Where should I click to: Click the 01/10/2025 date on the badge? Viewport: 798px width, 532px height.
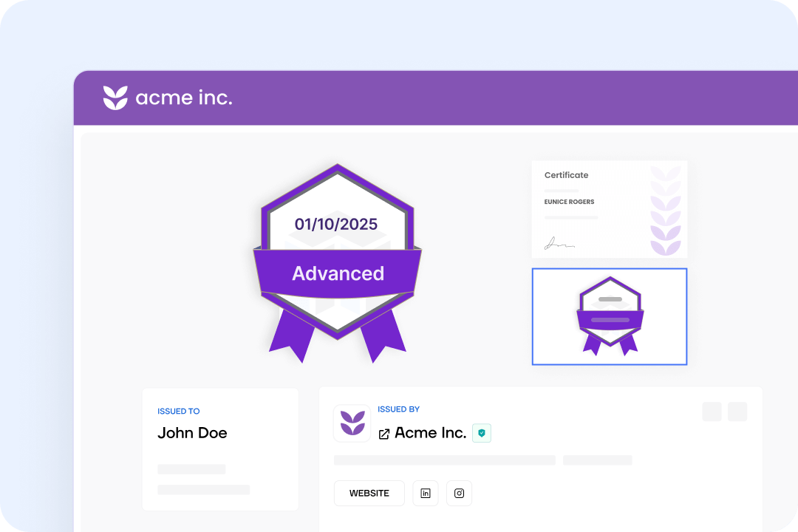pos(336,224)
